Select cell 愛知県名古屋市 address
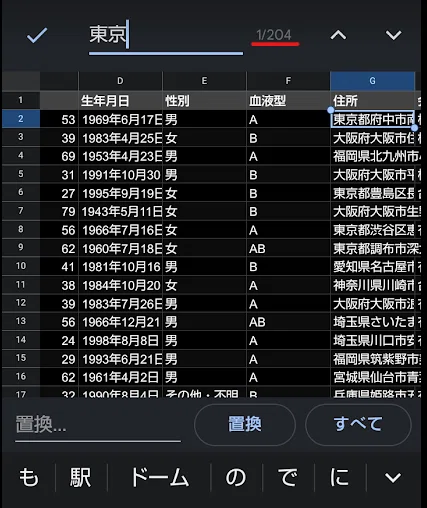This screenshot has width=427, height=508. 373,267
